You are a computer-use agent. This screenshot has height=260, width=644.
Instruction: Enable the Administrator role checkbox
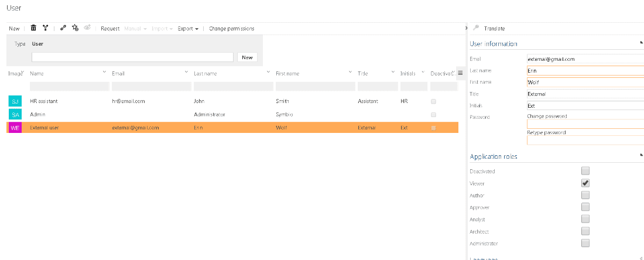[x=585, y=243]
